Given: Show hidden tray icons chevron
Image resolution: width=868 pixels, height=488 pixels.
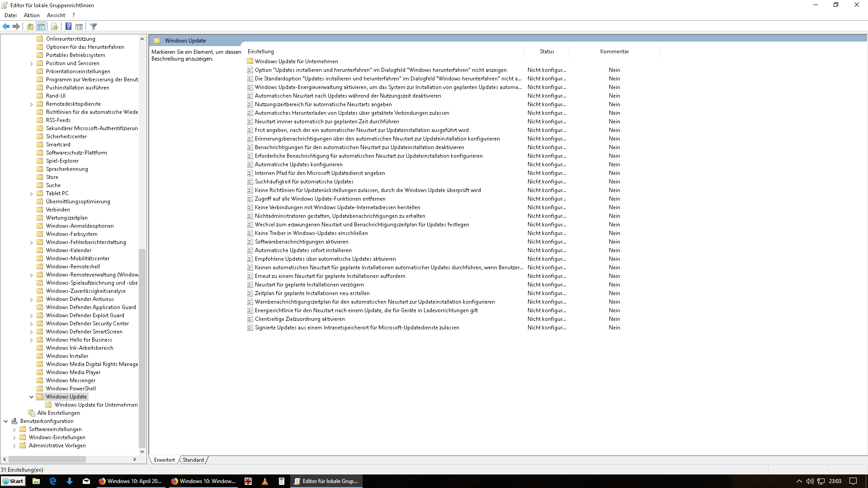Looking at the screenshot, I should (x=799, y=481).
